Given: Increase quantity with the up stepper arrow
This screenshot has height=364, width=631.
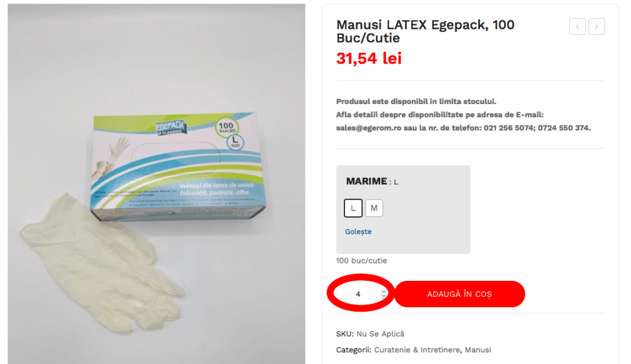Looking at the screenshot, I should 384,291.
